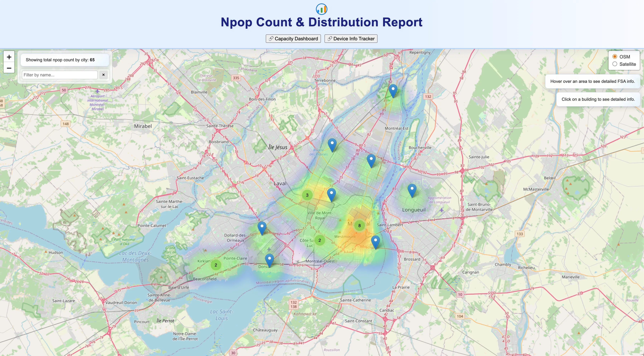
Task: Select the Satellite map layer
Action: pos(615,64)
